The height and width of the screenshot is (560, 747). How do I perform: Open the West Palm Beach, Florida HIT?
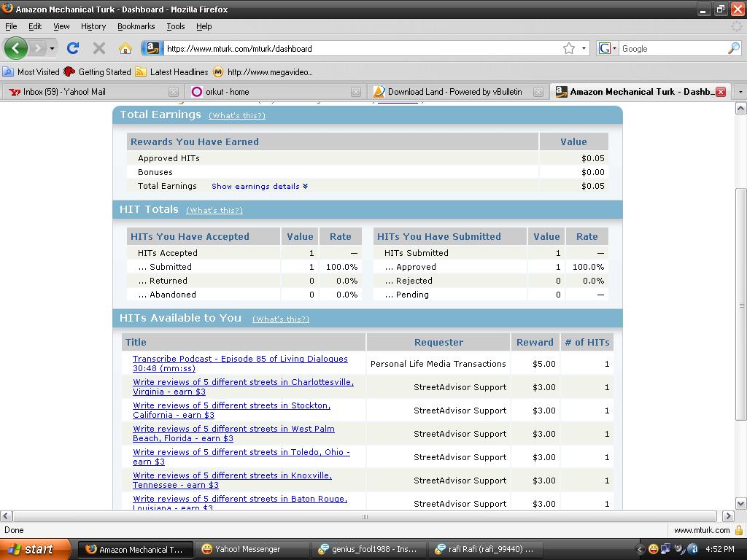point(233,433)
